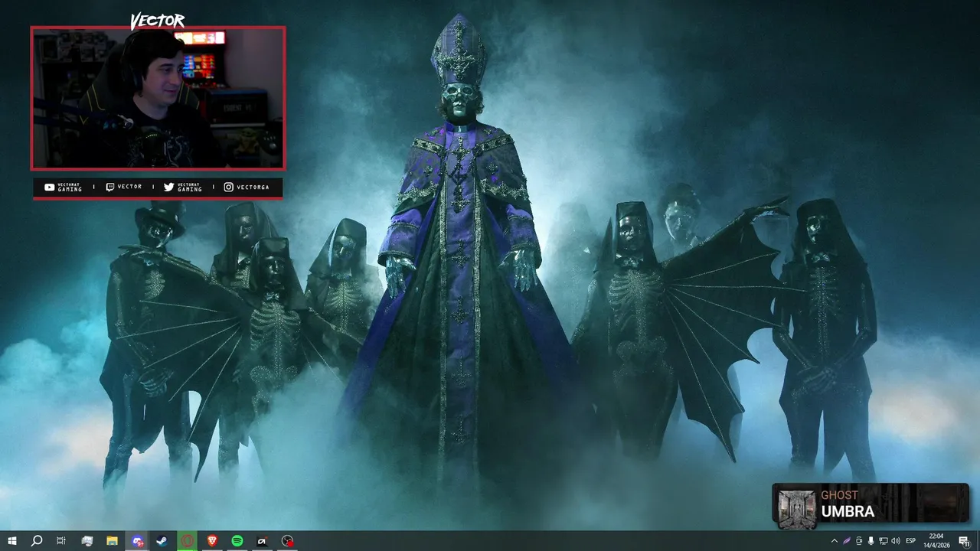Open network connection tray icon
This screenshot has width=980, height=551.
[x=884, y=541]
